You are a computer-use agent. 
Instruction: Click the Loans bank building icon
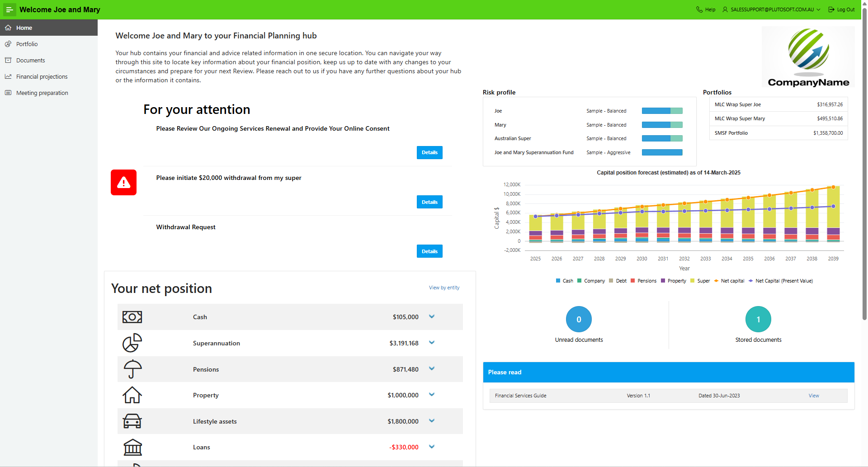(132, 447)
